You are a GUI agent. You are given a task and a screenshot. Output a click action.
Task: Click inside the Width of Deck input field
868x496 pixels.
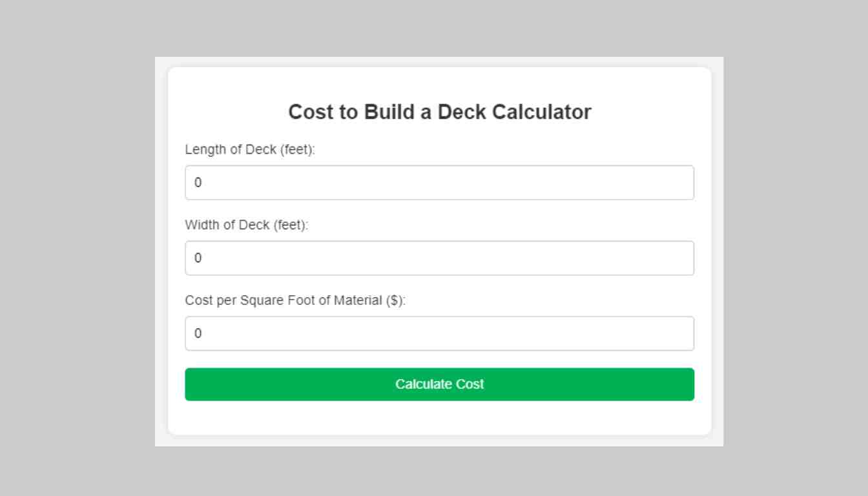coord(439,258)
